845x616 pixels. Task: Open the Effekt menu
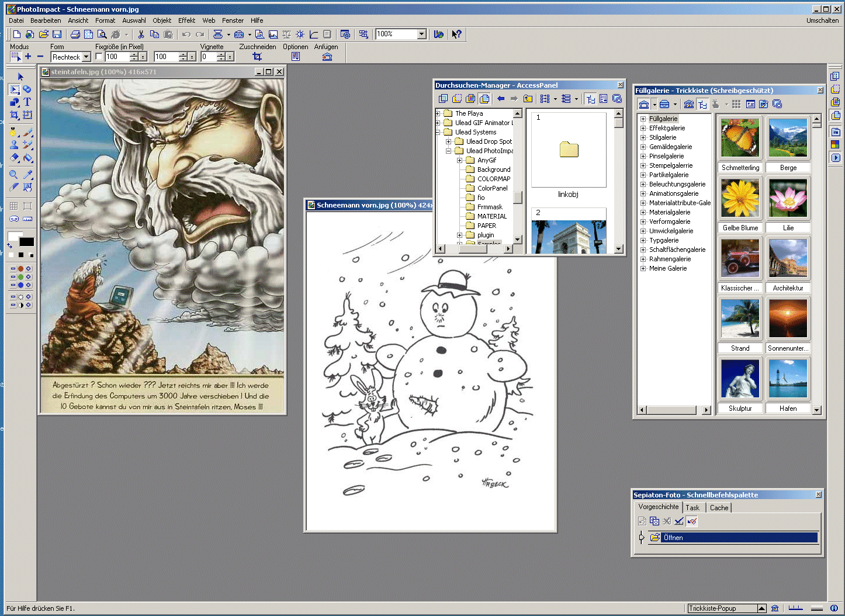click(x=186, y=20)
